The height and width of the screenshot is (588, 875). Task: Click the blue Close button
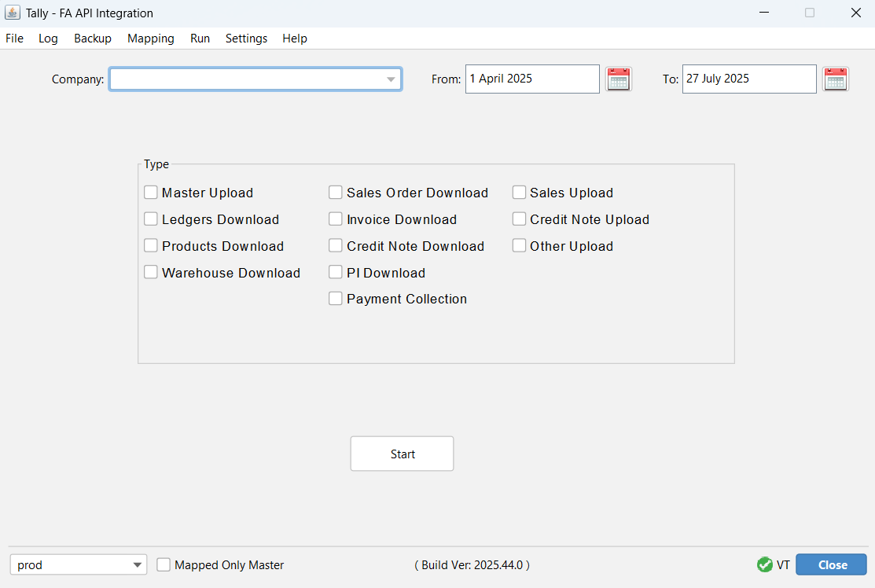(831, 564)
